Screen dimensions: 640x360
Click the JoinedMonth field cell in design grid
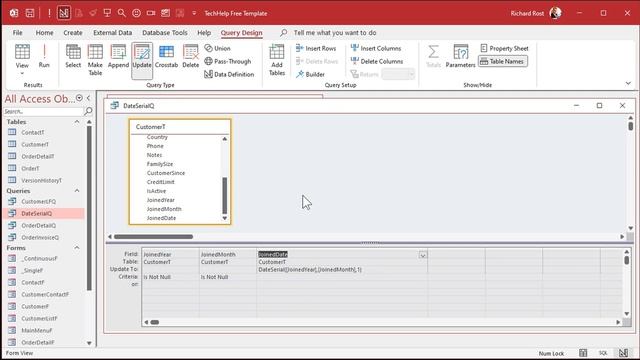click(x=228, y=254)
